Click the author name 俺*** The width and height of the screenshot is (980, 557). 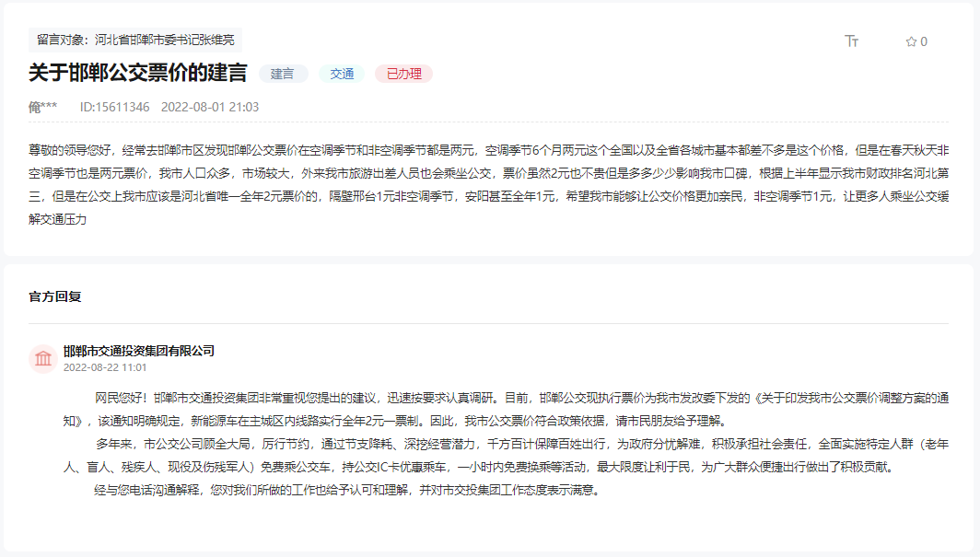point(43,107)
